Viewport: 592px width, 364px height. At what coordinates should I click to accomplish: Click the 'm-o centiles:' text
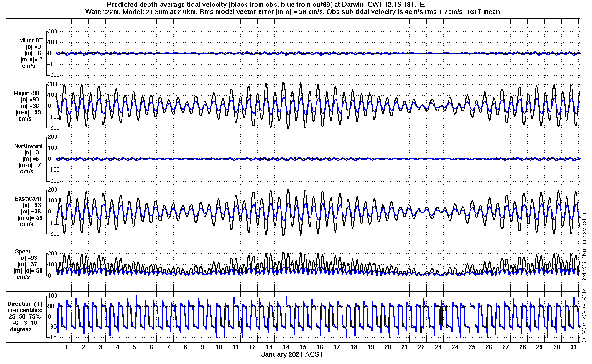click(26, 310)
